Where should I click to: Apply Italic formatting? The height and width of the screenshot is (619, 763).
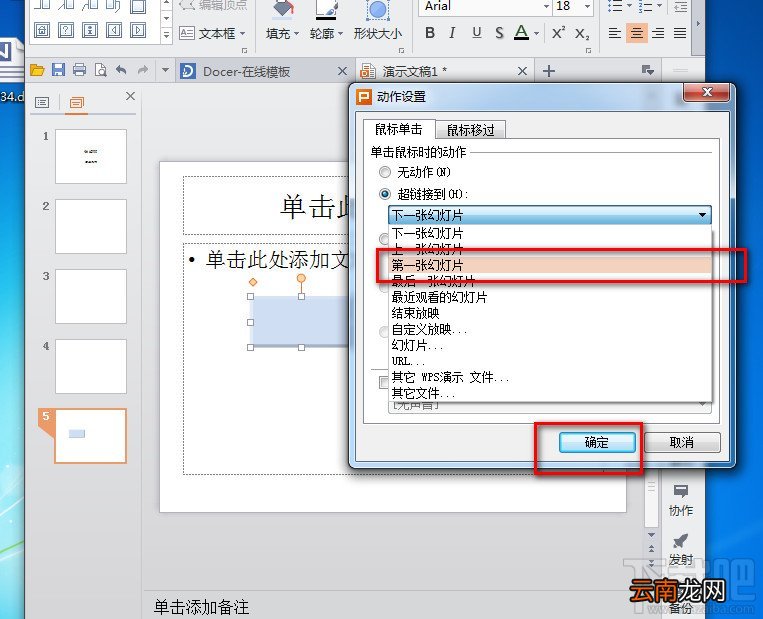click(x=453, y=33)
